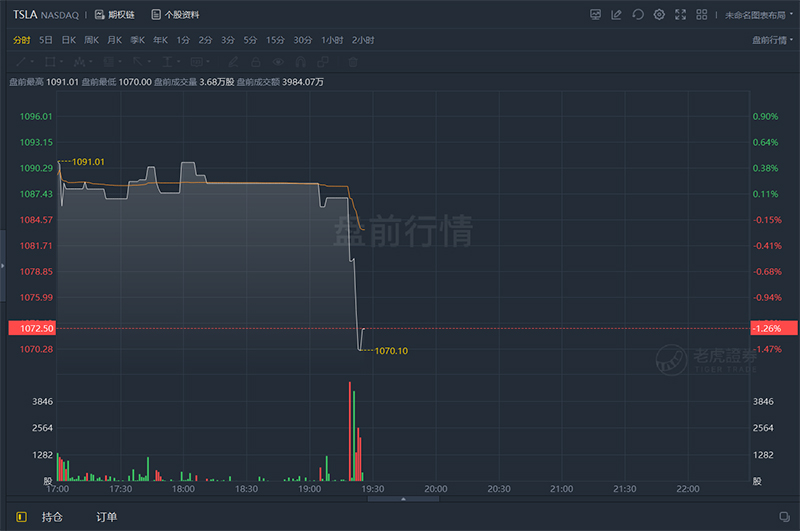
Task: Toggle lock drawings padlock icon
Action: tap(256, 62)
